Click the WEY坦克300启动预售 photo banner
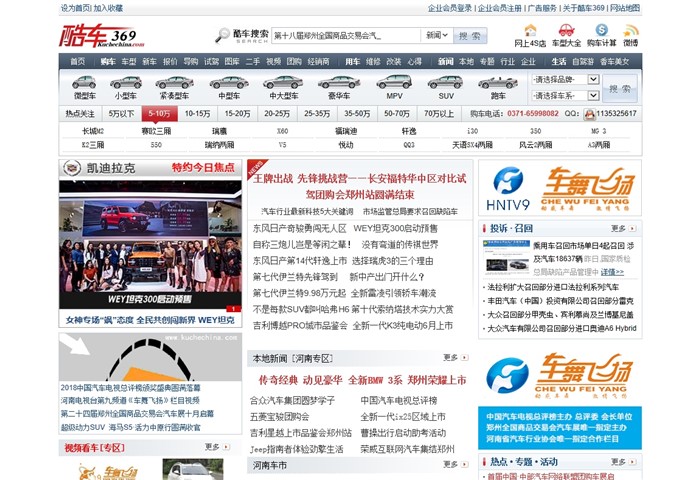This screenshot has width=700, height=480. [x=150, y=245]
